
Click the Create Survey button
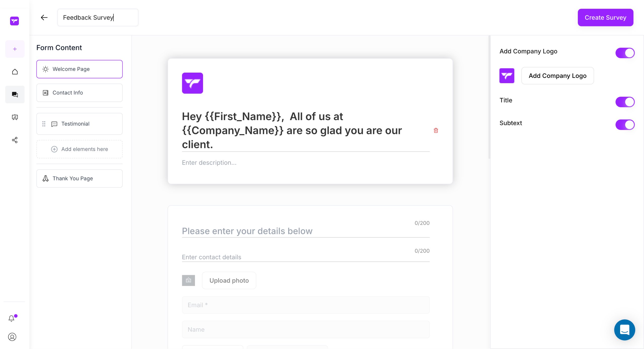pyautogui.click(x=605, y=18)
